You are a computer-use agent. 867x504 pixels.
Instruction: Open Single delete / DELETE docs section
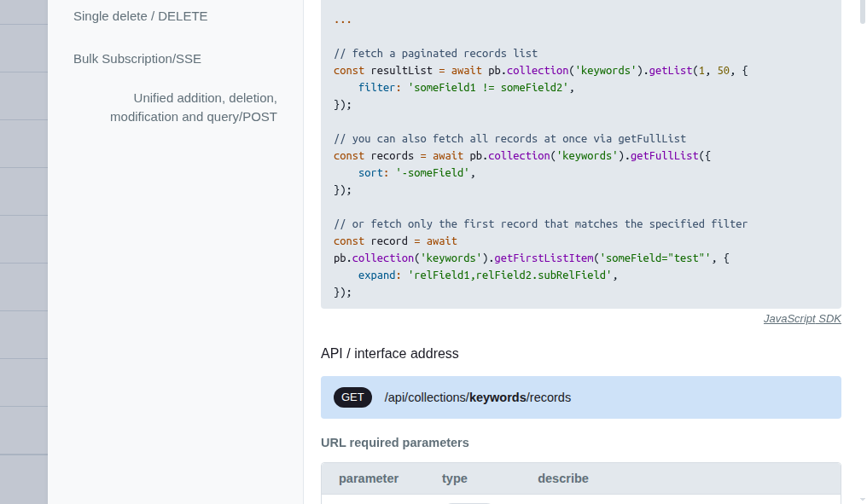pos(141,16)
